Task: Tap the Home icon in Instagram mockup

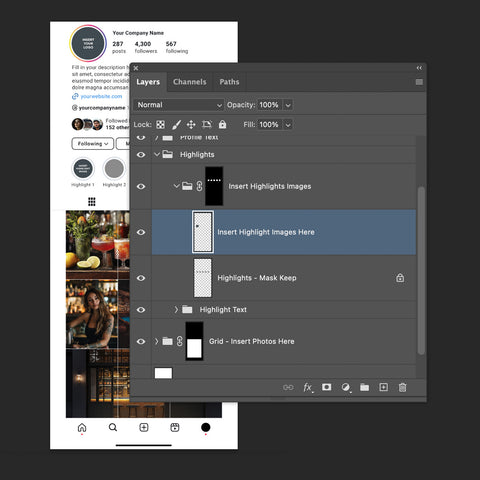Action: pyautogui.click(x=82, y=427)
